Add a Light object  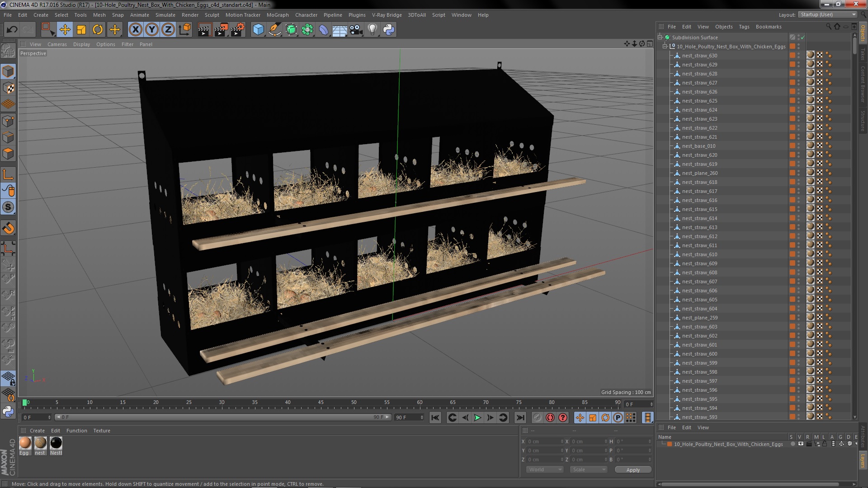pyautogui.click(x=372, y=30)
